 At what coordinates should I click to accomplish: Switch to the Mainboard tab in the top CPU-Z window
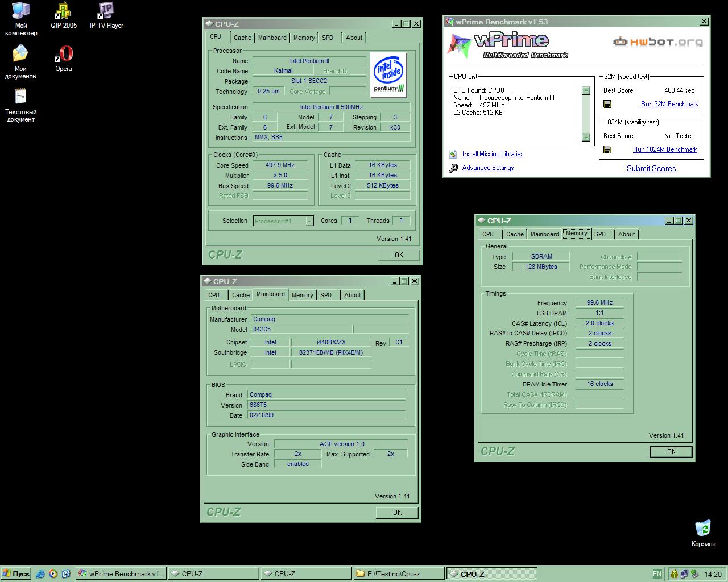(272, 38)
